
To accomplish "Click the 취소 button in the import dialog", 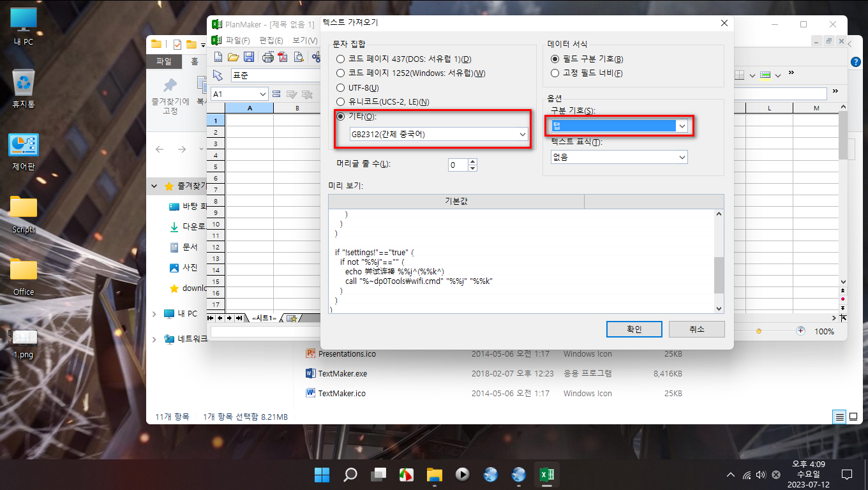I will pos(696,329).
